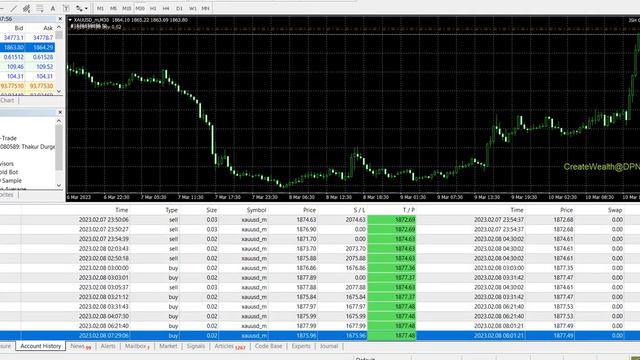Screen dimensions: 640x360
Task: Select trade opened 2023.02.08 03:00:00
Action: [320, 268]
